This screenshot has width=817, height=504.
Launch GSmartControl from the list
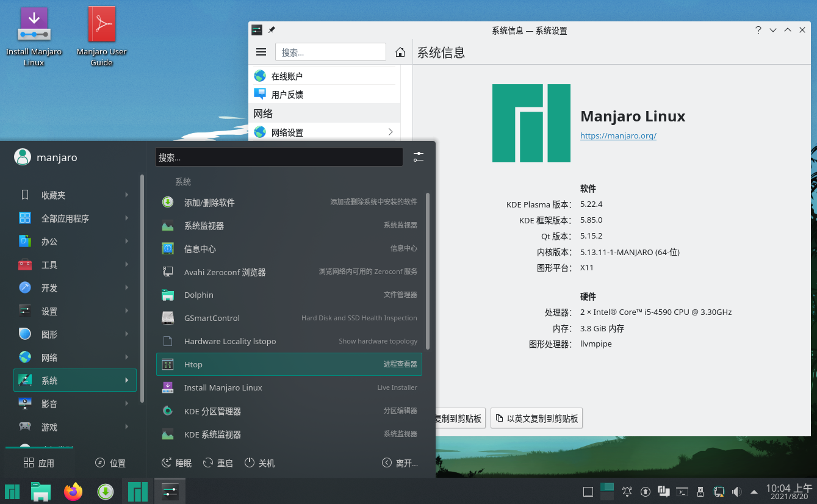click(289, 318)
